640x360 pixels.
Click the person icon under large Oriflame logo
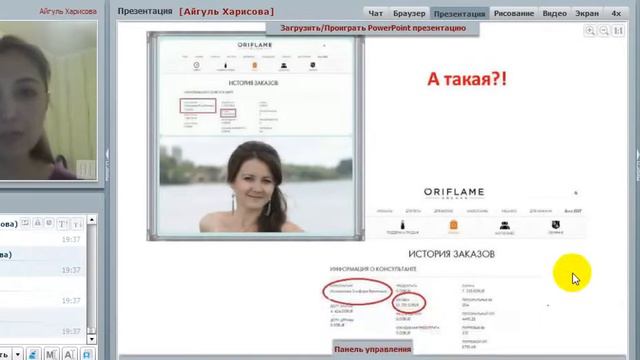[x=505, y=226]
